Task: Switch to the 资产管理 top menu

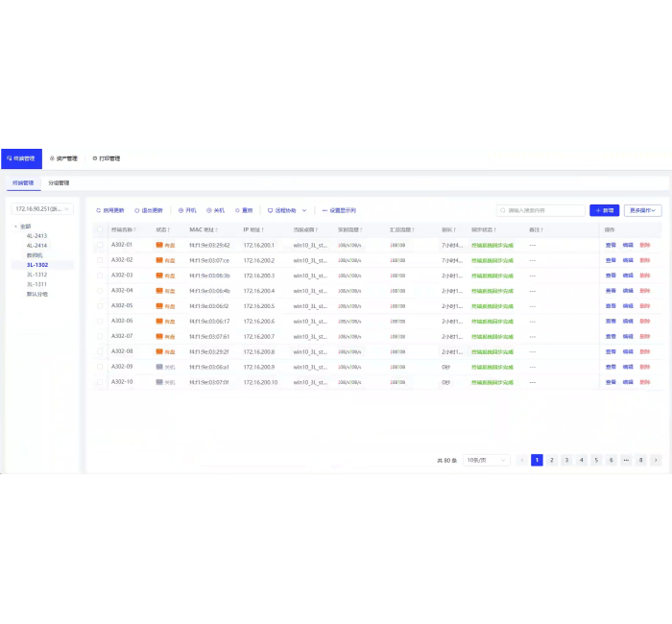Action: (63, 158)
